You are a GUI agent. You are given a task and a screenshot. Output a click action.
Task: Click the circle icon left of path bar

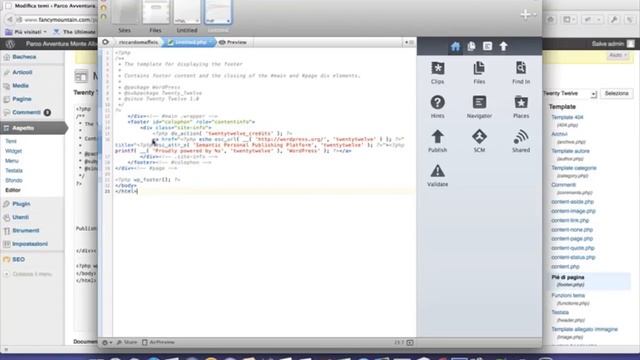point(105,42)
